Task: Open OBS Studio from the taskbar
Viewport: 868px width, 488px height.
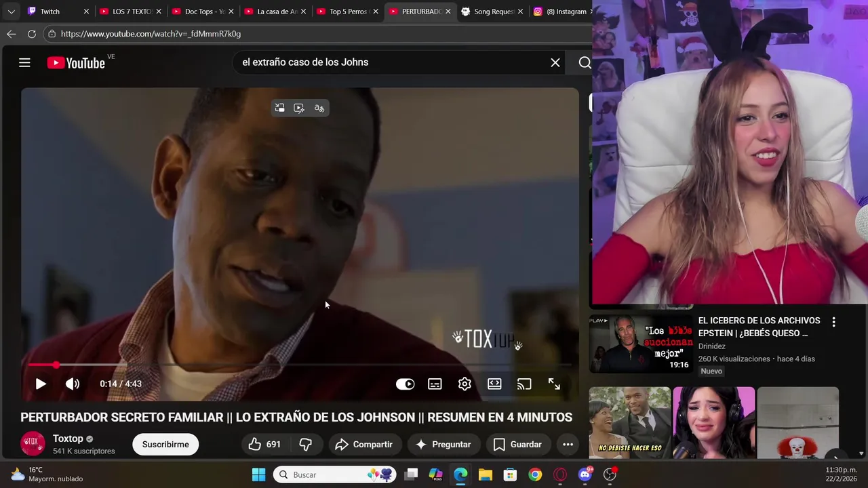Action: (x=610, y=474)
